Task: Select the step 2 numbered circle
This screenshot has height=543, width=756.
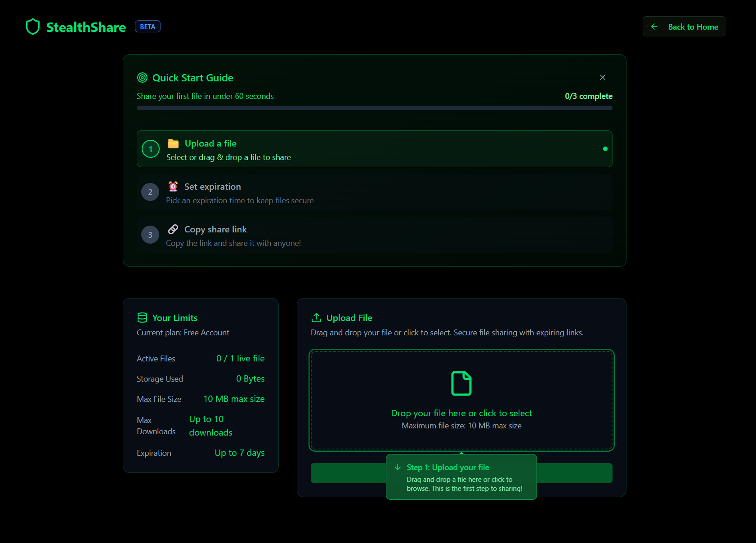Action: [x=150, y=192]
